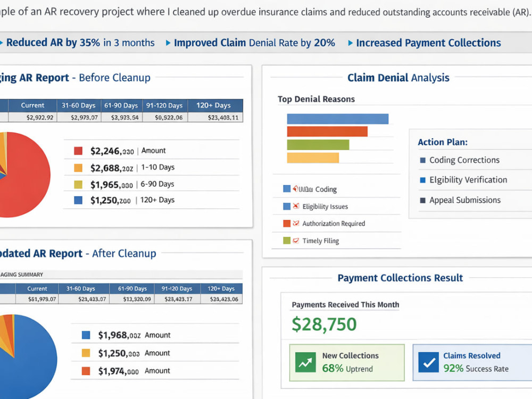The height and width of the screenshot is (399, 532).
Task: Click arrow before Increased Payment Collections
Action: click(350, 43)
